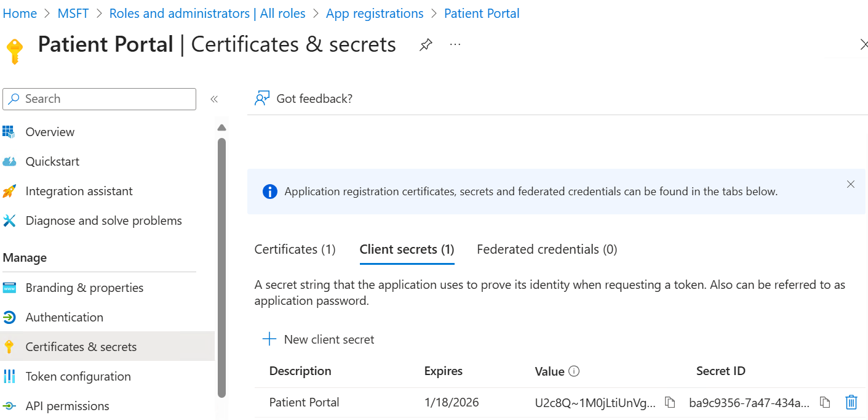This screenshot has height=420, width=868.
Task: Open Integration assistant from the sidebar
Action: [79, 191]
